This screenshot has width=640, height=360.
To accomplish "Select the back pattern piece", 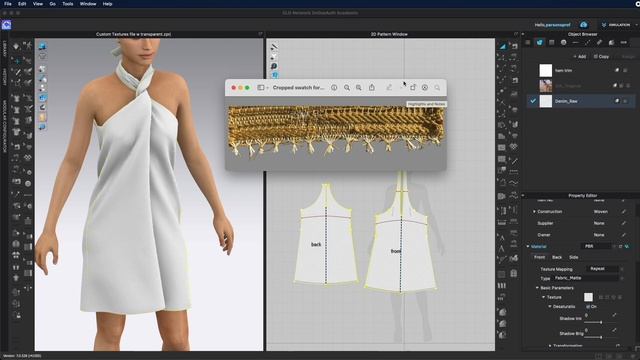I will pos(326,235).
